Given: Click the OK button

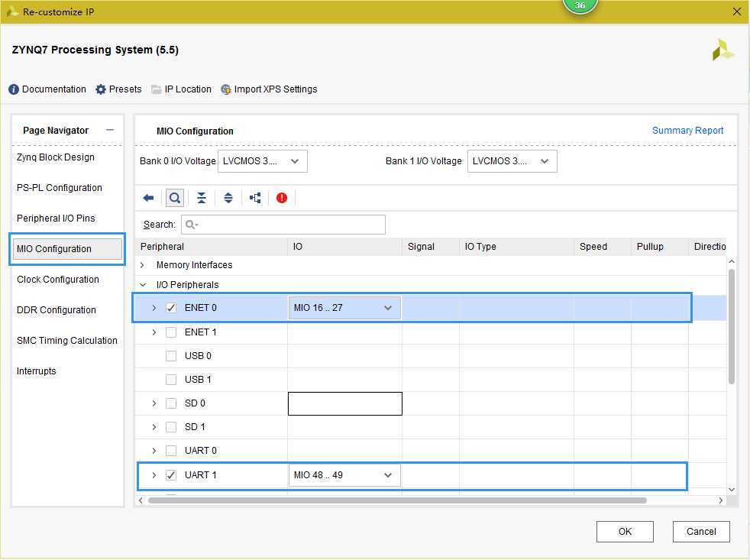Looking at the screenshot, I should [625, 532].
